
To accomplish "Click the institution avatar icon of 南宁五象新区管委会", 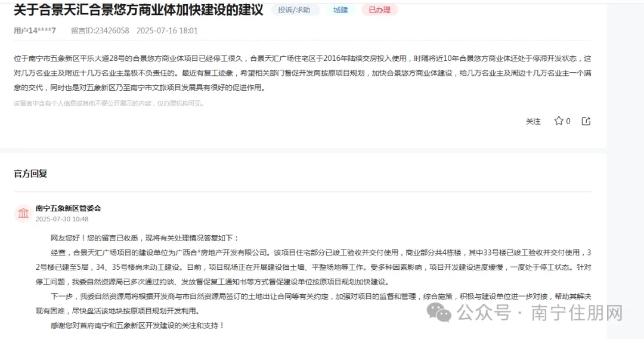I will click(x=23, y=213).
